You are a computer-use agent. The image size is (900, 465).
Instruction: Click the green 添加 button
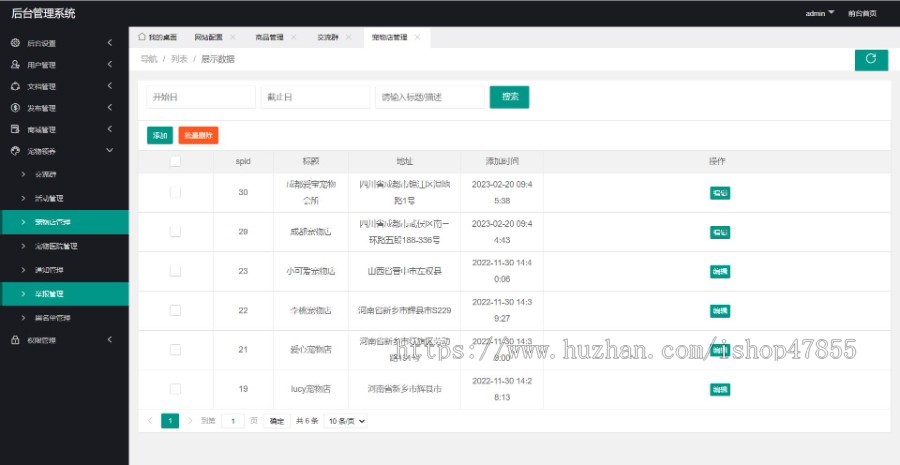[x=160, y=135]
